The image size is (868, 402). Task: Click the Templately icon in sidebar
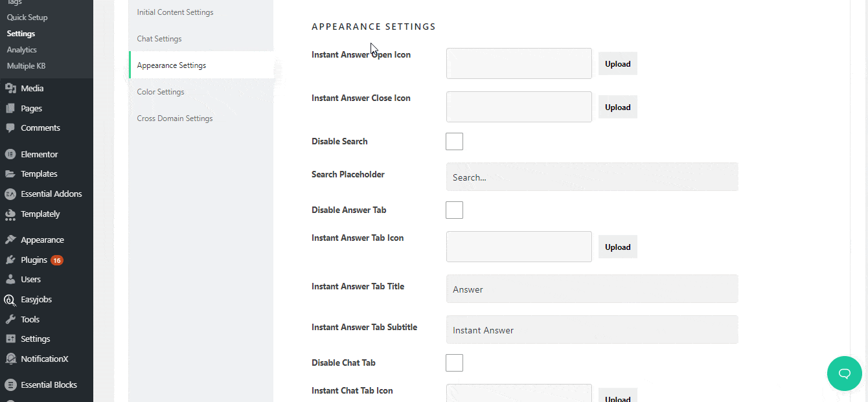point(10,214)
